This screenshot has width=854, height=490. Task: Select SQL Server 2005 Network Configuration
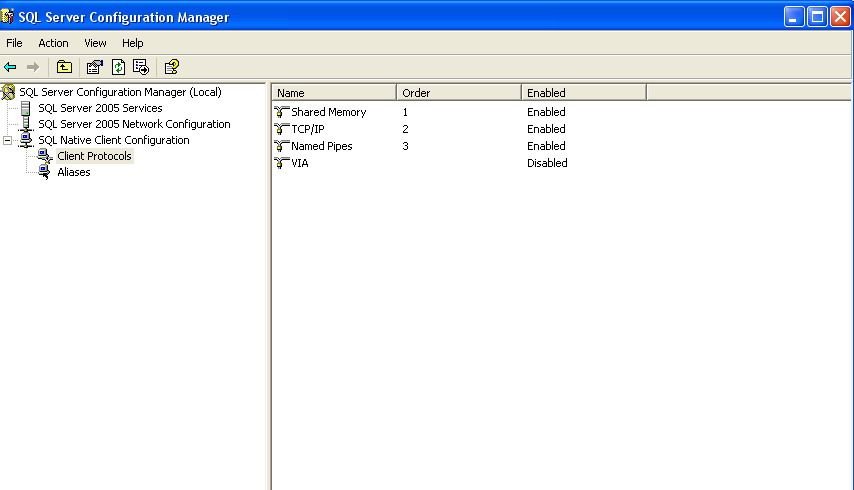134,124
